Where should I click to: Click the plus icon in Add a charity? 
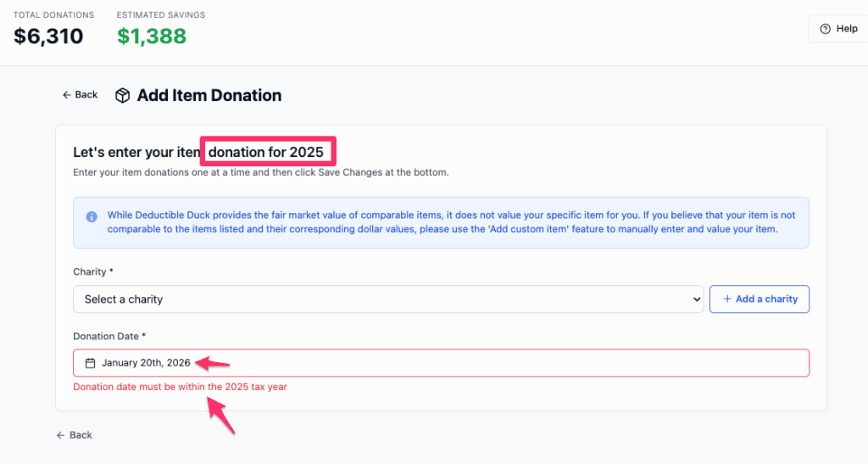pyautogui.click(x=727, y=299)
